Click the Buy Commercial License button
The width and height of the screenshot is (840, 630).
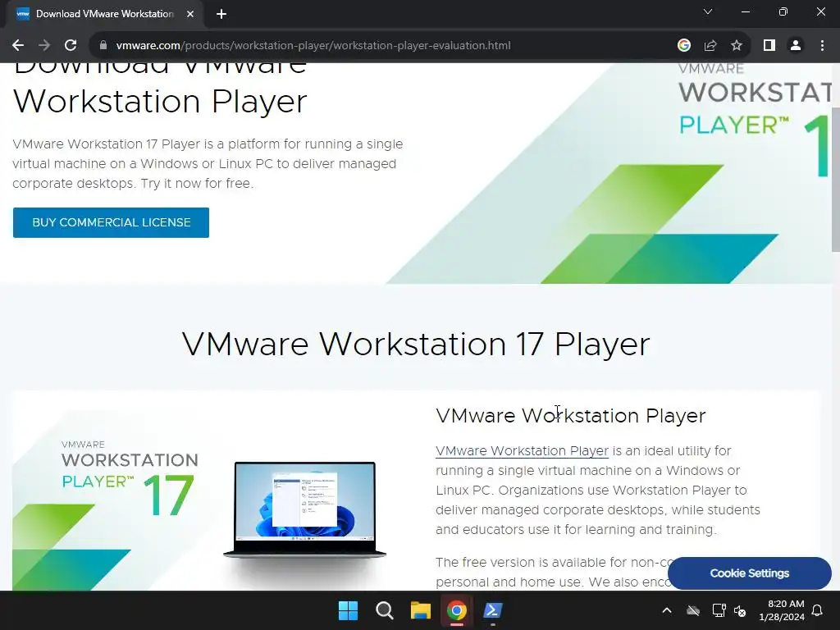coord(111,222)
